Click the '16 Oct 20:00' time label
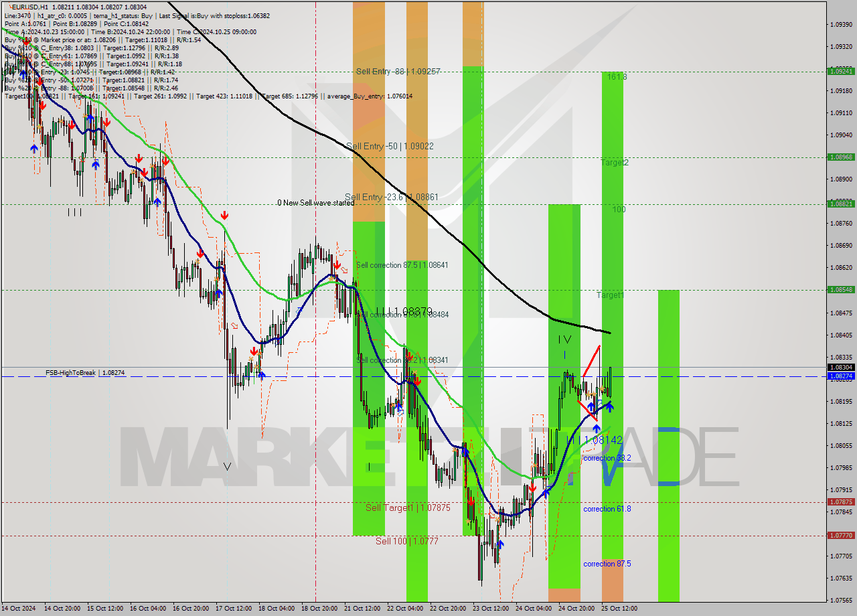Image resolution: width=857 pixels, height=616 pixels. coord(190,609)
